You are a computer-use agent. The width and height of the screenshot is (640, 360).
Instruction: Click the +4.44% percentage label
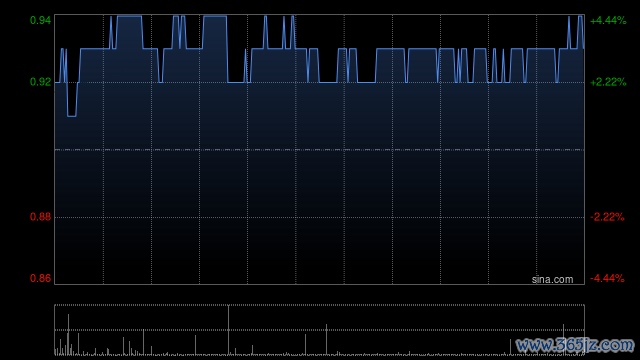608,20
